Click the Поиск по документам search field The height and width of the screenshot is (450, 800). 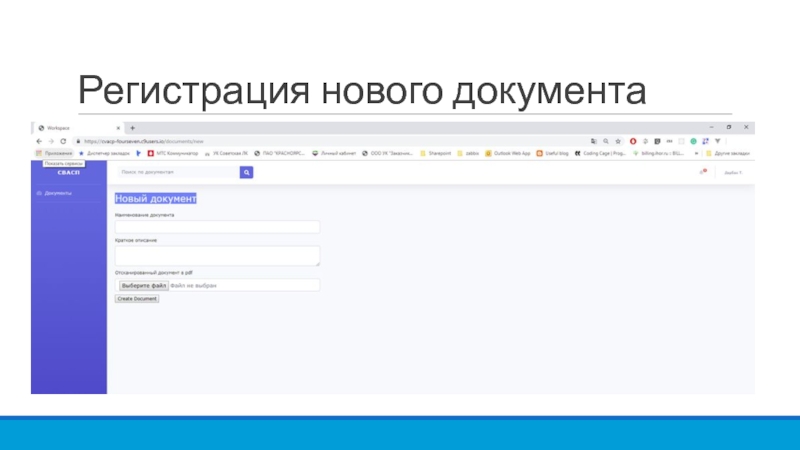tap(176, 173)
